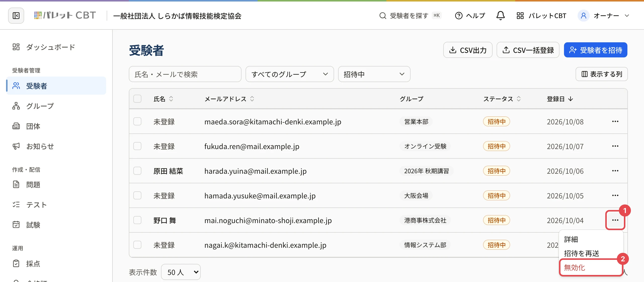This screenshot has height=282, width=644.
Task: Open 団体 in sidebar
Action: (56, 126)
